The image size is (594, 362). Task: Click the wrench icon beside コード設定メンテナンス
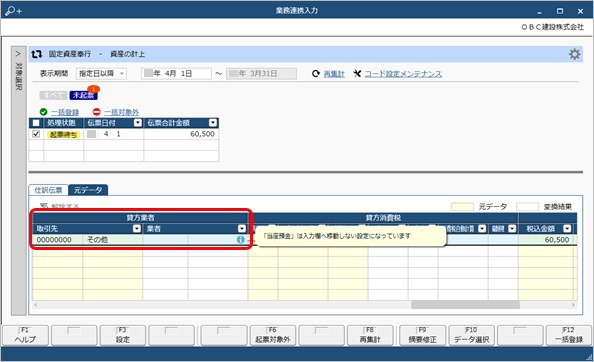[357, 73]
